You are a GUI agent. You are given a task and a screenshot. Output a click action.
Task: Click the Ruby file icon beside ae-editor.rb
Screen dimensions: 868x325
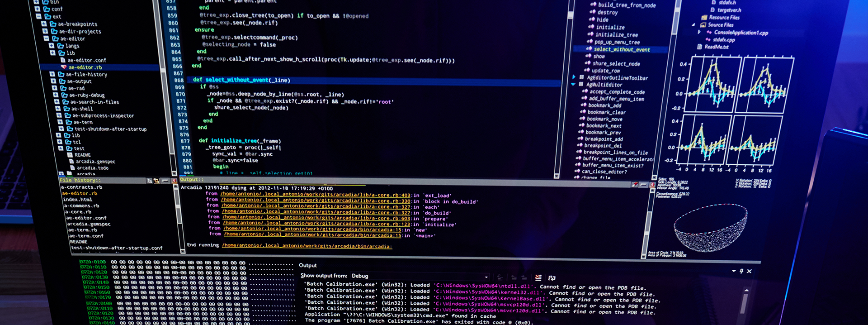(64, 67)
